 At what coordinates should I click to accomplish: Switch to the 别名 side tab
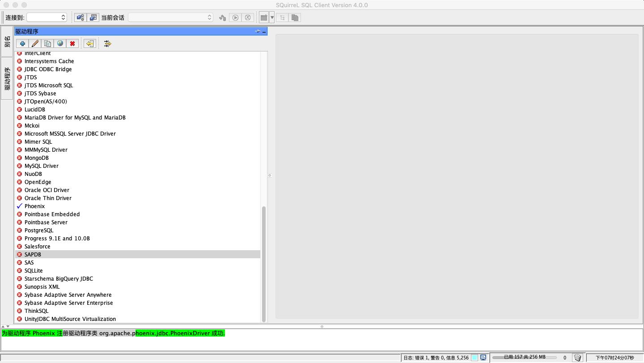(x=7, y=41)
